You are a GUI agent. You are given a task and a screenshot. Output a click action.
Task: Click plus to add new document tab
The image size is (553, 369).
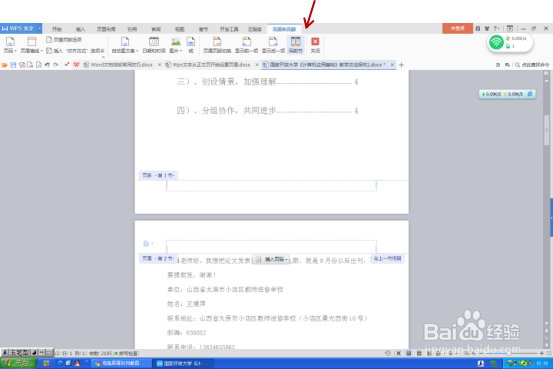(401, 65)
